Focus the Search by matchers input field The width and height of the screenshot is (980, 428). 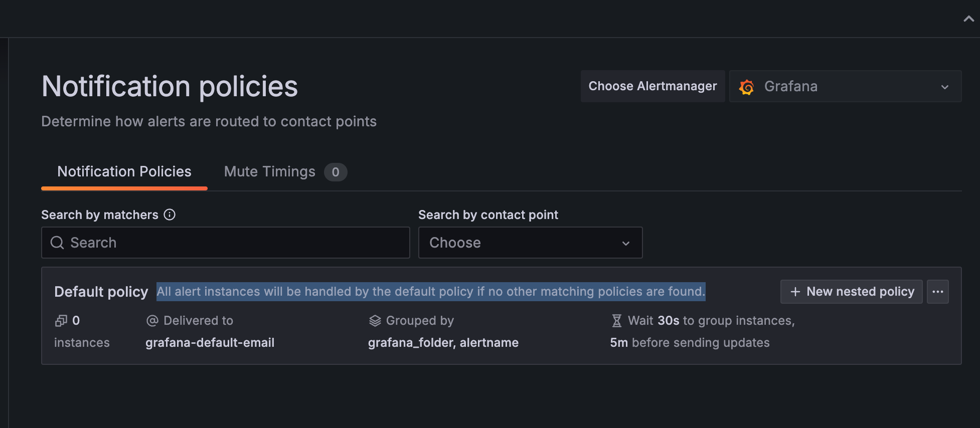(226, 243)
